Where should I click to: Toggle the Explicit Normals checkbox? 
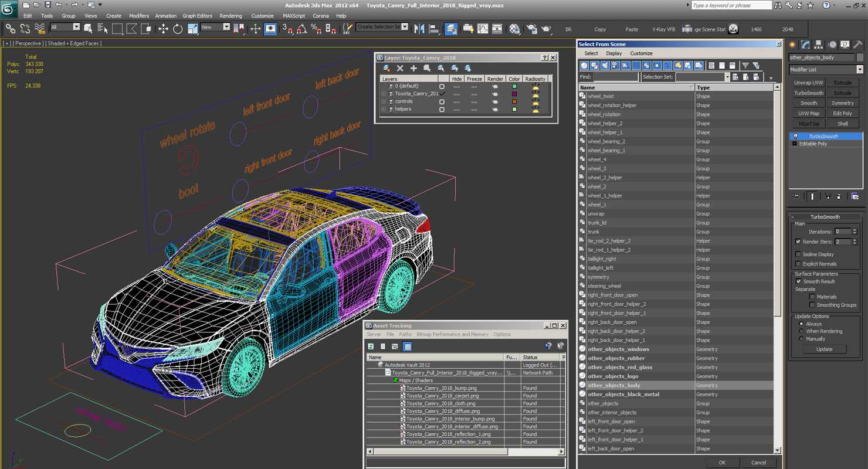[798, 264]
